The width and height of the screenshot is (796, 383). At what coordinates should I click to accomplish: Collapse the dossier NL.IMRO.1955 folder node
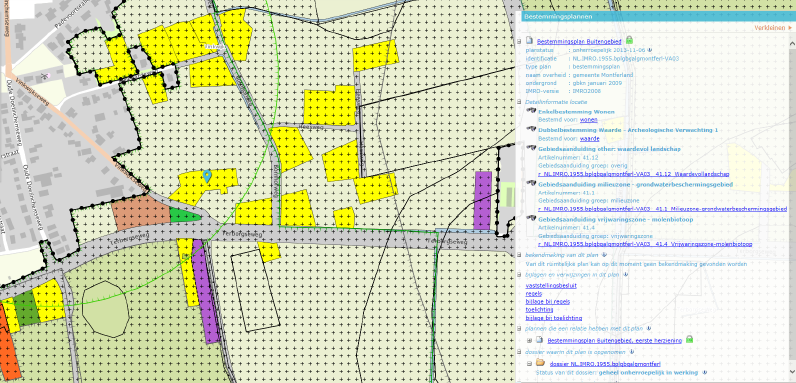(529, 363)
